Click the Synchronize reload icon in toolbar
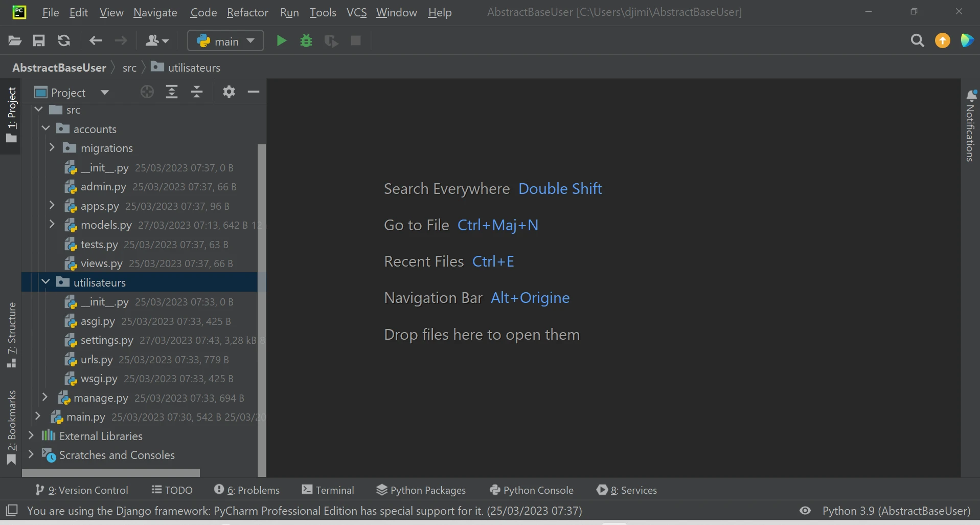This screenshot has height=525, width=980. [64, 40]
